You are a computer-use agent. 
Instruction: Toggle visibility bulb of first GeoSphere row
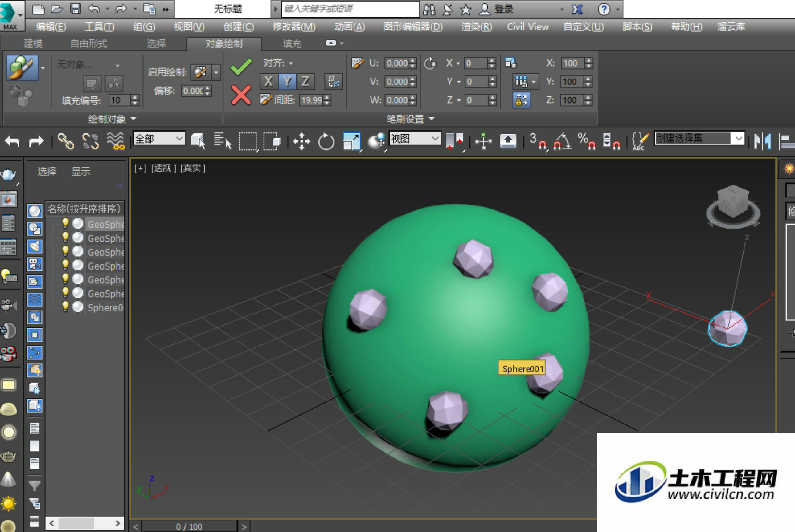point(65,224)
